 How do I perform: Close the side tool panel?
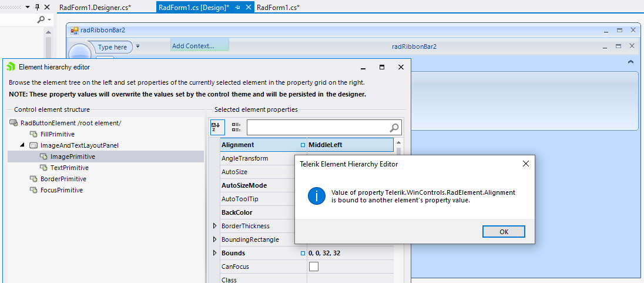(47, 7)
